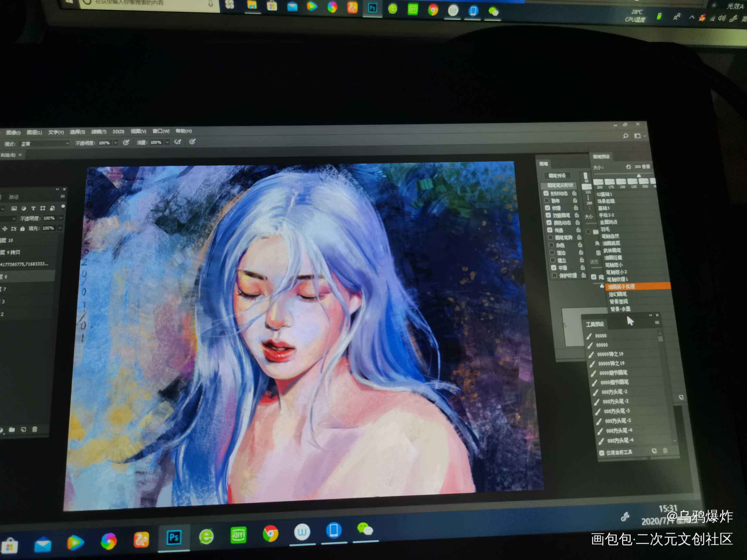
Task: Expand the 流量 100% dropdown arrow
Action: coord(167,142)
